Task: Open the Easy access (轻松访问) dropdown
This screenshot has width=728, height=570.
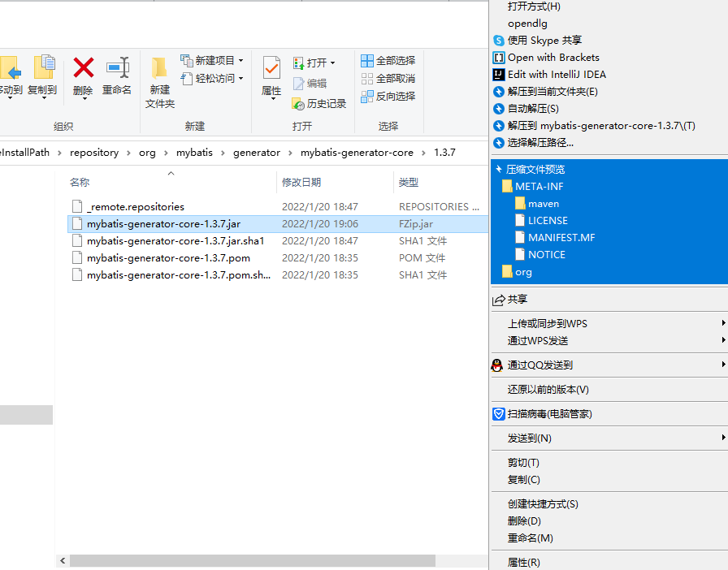Action: point(212,79)
